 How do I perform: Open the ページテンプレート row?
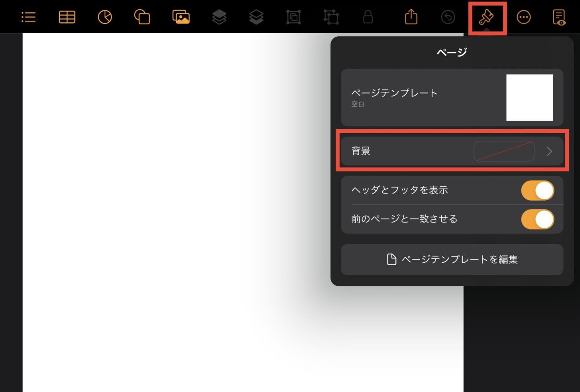coord(452,98)
